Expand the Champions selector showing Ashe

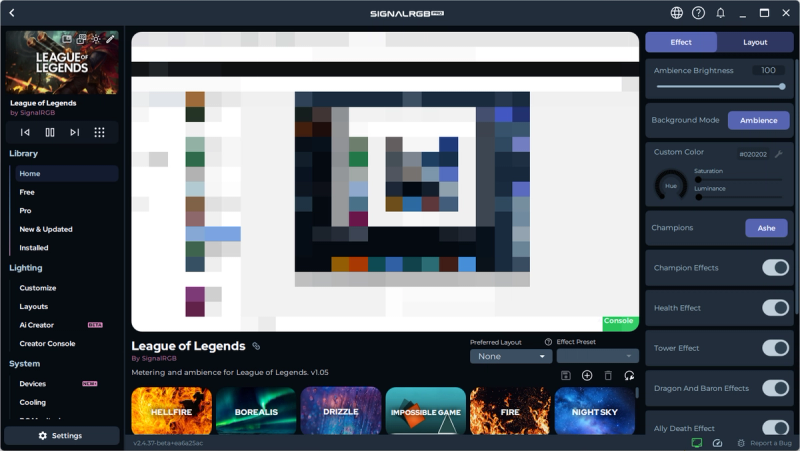(x=766, y=228)
